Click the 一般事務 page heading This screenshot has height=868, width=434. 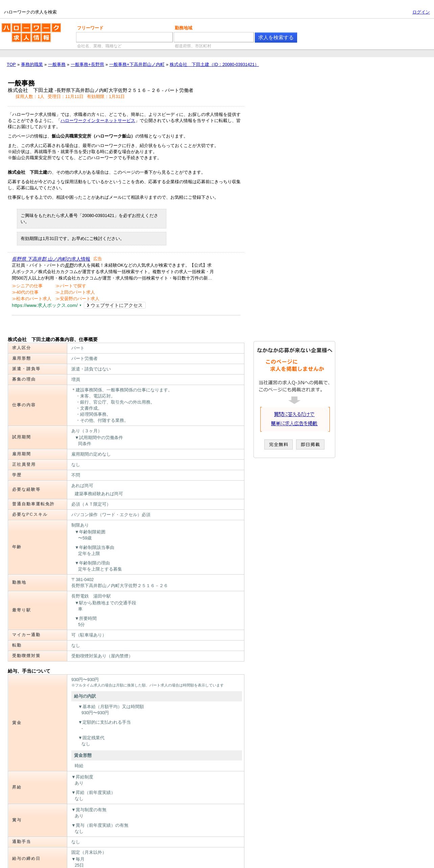point(21,83)
